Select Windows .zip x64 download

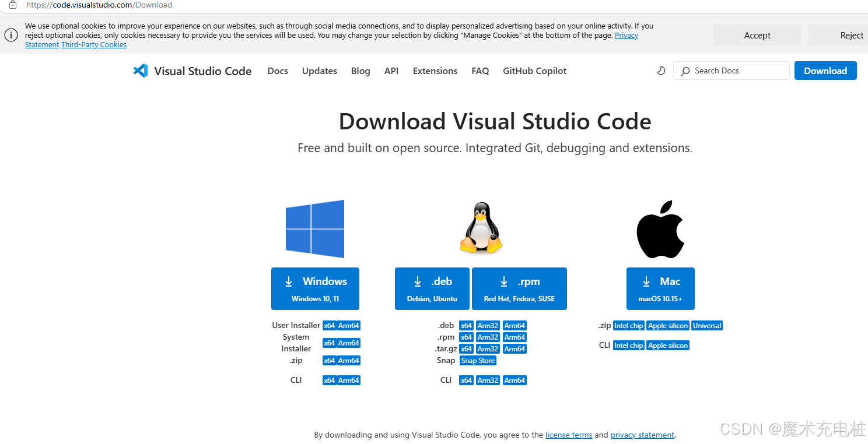click(x=329, y=361)
